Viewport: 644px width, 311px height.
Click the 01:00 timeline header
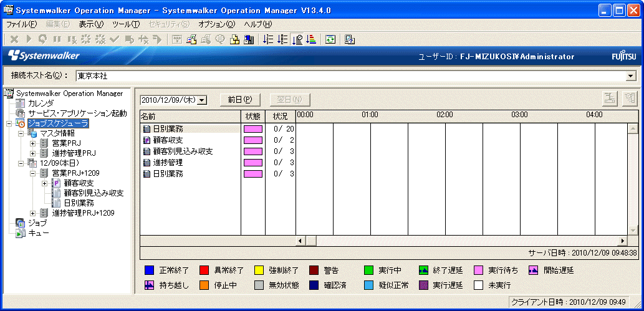pyautogui.click(x=370, y=115)
